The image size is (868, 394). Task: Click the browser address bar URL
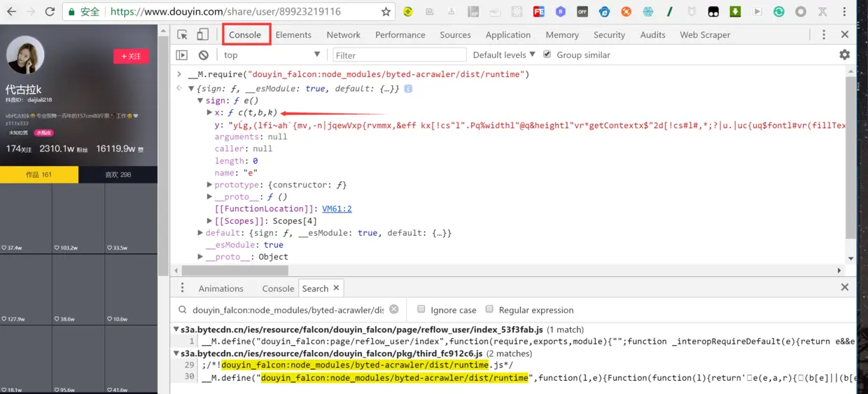coord(225,12)
